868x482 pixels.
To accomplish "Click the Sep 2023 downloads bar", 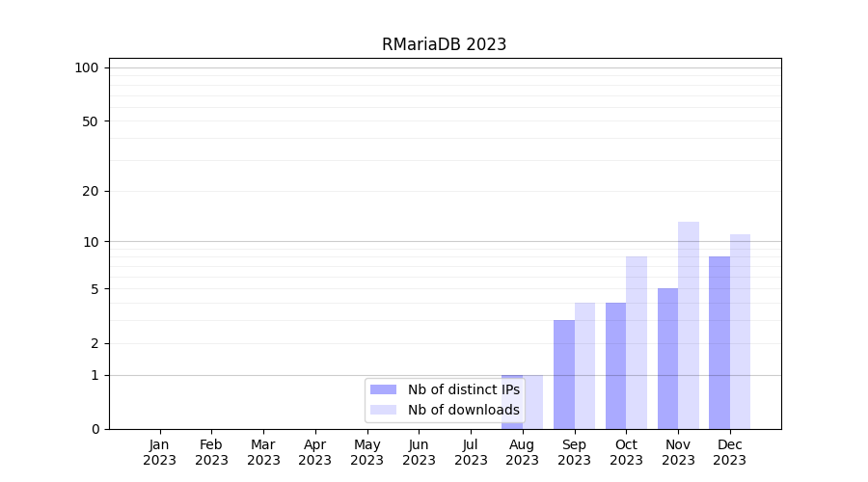I will tap(584, 365).
